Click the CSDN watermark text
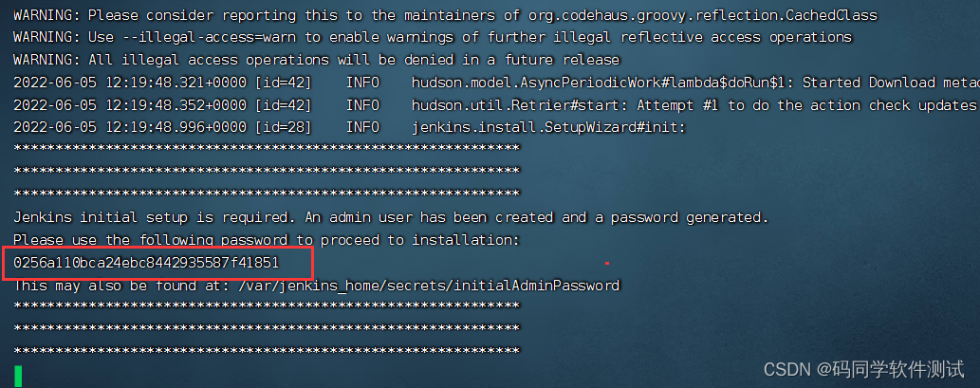Screen dimensions: 980x388 [x=864, y=369]
